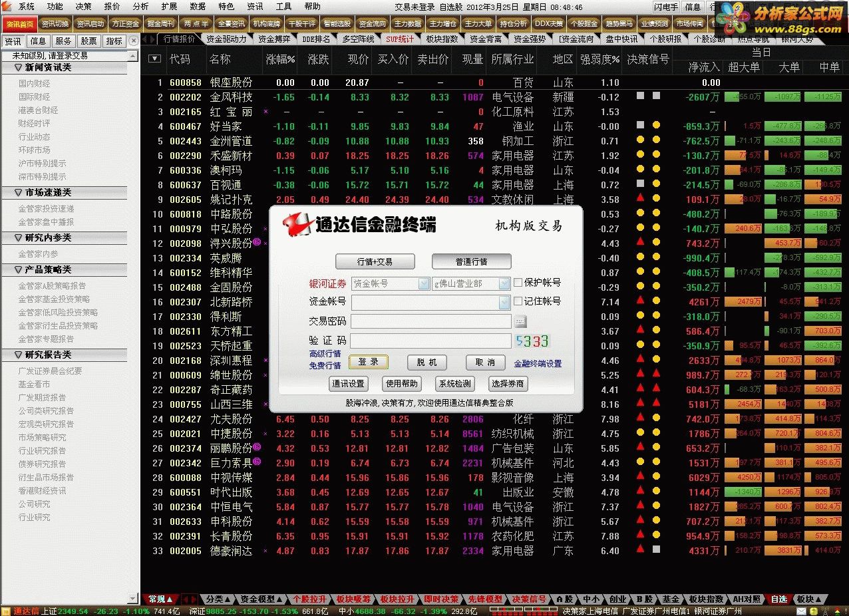Open the 免费行情 link
Screen dimensions: 849x616
(325, 365)
